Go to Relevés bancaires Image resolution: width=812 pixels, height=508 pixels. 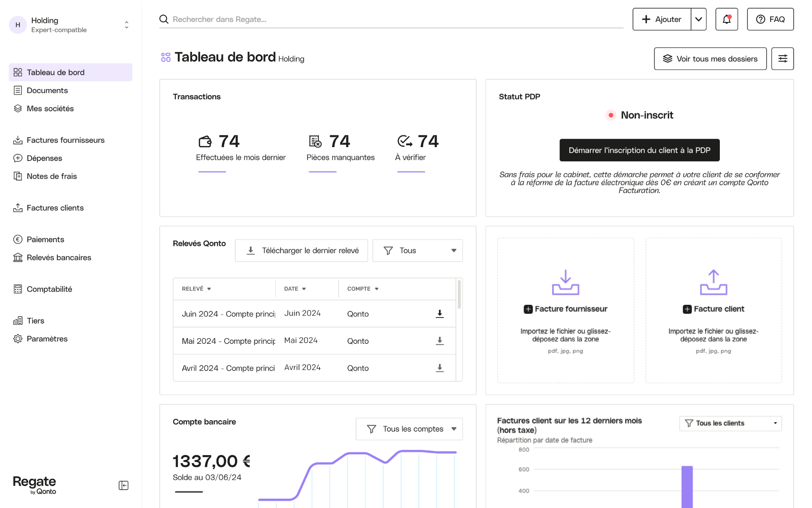[71, 257]
